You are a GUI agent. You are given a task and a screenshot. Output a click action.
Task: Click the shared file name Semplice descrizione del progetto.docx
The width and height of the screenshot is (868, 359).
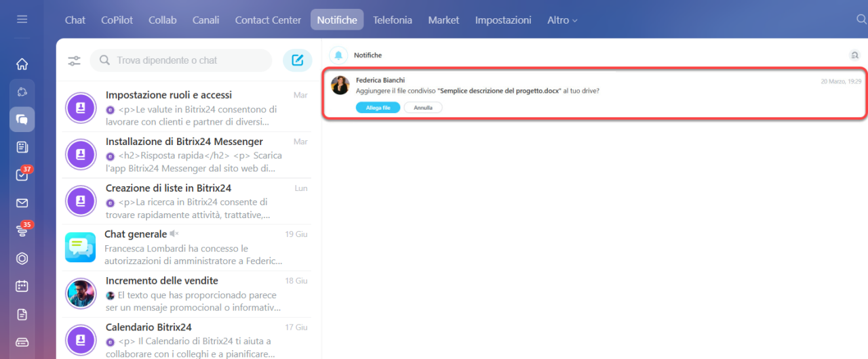pyautogui.click(x=499, y=91)
